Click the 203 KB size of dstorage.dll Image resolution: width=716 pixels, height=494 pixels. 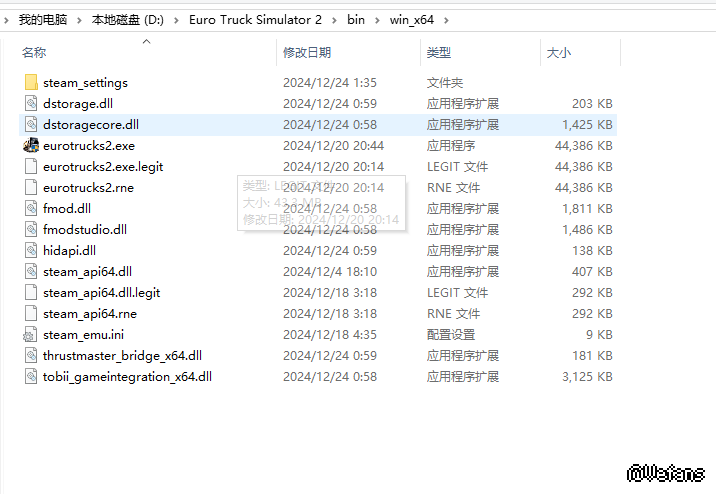[x=592, y=104]
